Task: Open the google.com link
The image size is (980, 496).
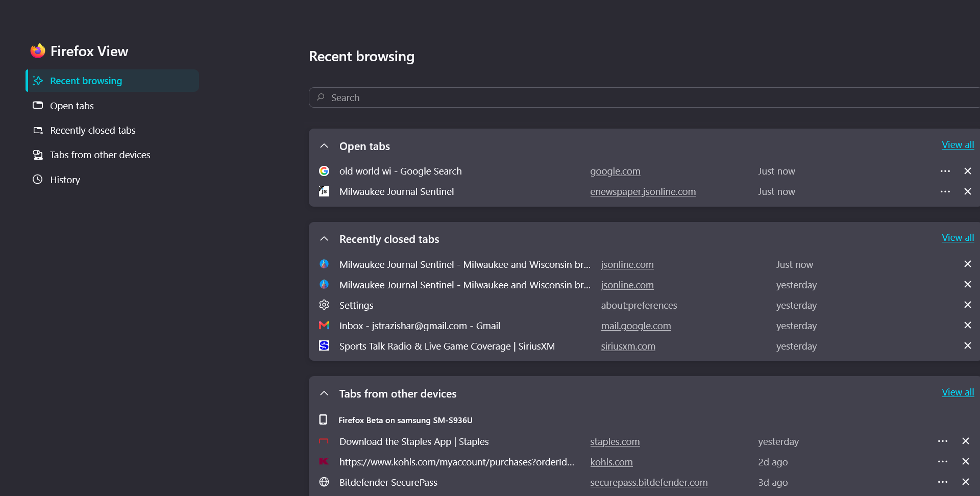Action: [615, 171]
